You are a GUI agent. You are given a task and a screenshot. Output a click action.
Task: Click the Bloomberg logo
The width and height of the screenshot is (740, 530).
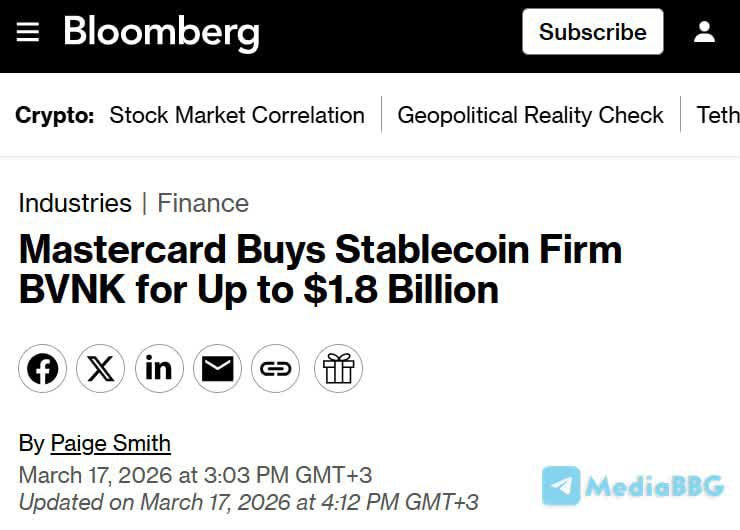coord(161,32)
